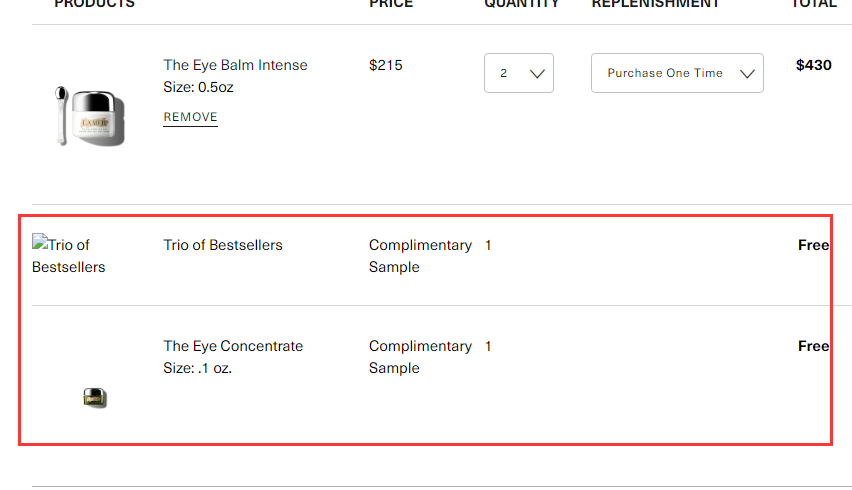Click the replenishment dropdown chevron arrow

747,74
